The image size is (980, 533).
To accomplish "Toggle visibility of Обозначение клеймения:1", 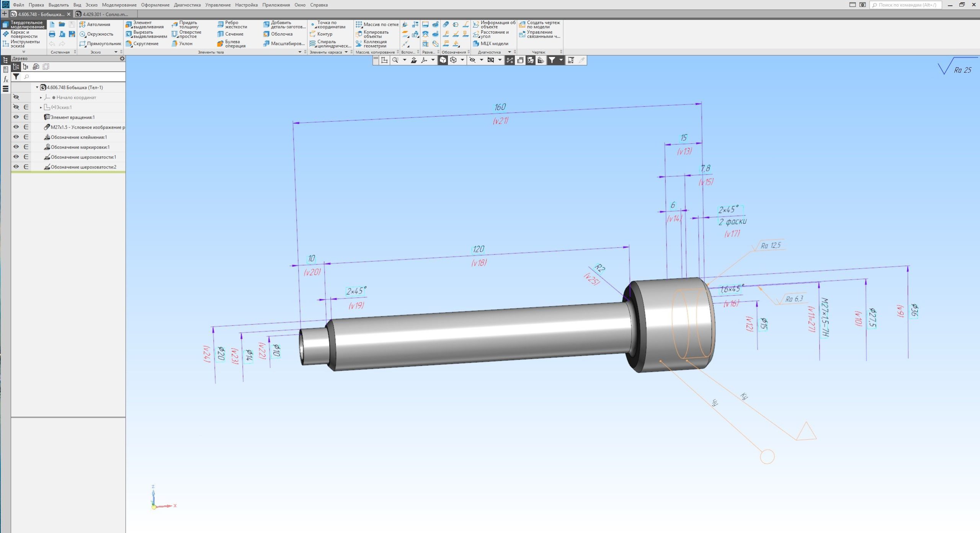I will 16,137.
